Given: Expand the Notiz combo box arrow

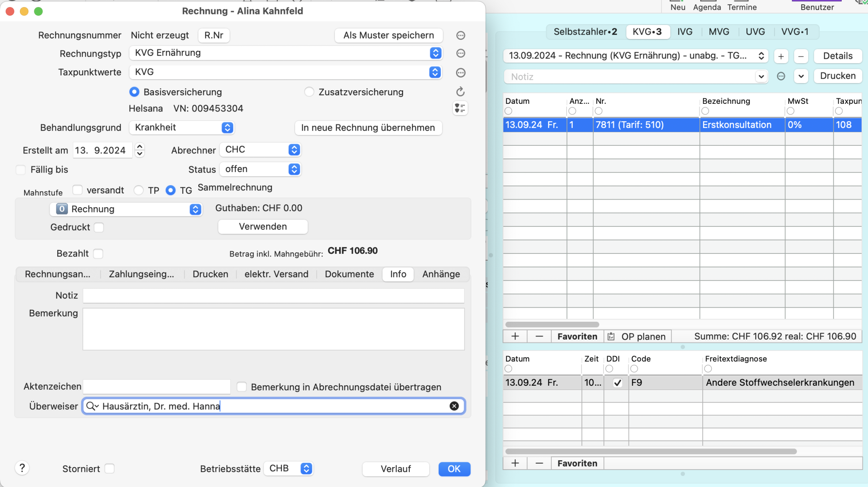Looking at the screenshot, I should coord(761,77).
